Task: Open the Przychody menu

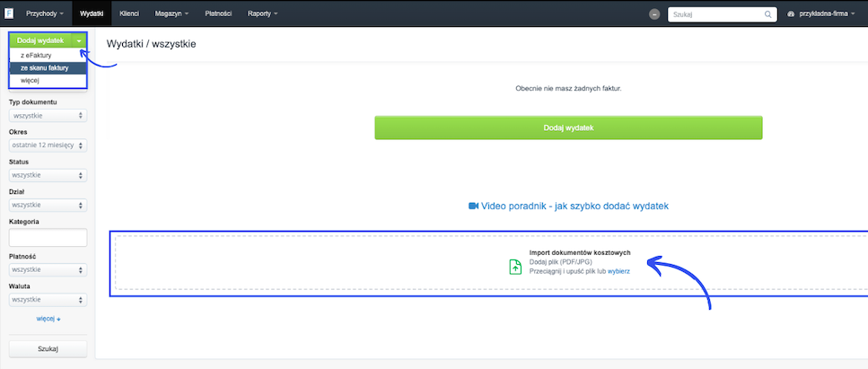Action: click(x=45, y=13)
